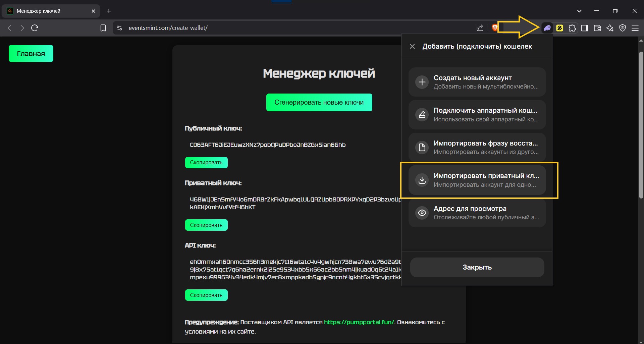Open the Brave hamburger main menu
The width and height of the screenshot is (644, 344).
(x=635, y=28)
